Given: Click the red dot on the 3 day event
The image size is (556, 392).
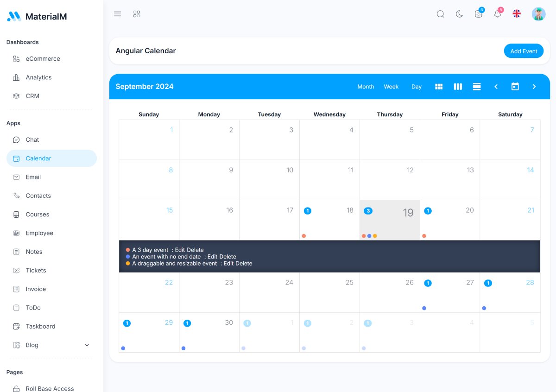Looking at the screenshot, I should (x=127, y=249).
